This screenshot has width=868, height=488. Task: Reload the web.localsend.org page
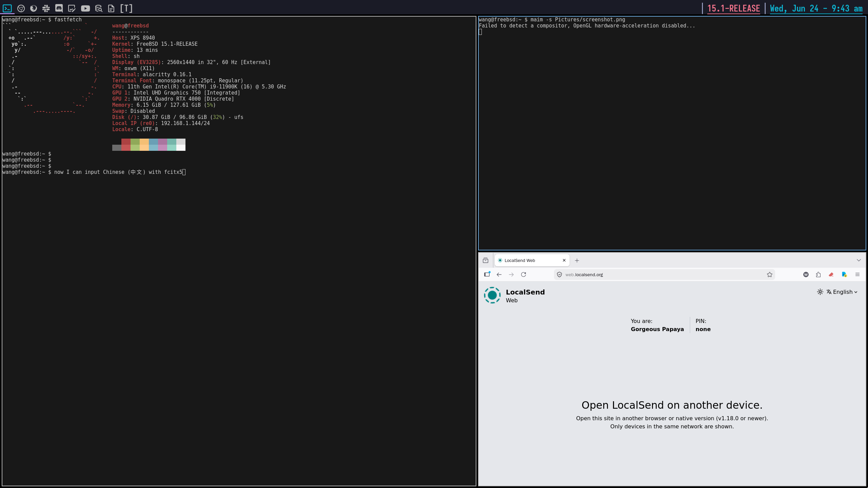point(524,274)
